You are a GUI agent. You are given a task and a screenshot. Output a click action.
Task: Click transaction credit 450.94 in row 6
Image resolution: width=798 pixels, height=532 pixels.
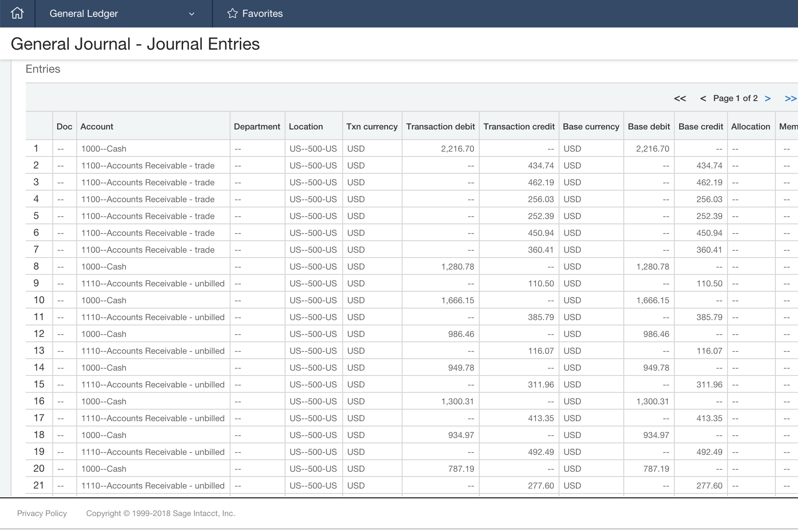[x=541, y=233]
